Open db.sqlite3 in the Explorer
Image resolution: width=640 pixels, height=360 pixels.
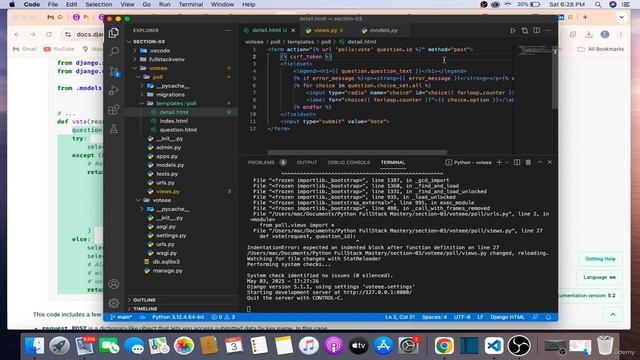(x=166, y=262)
